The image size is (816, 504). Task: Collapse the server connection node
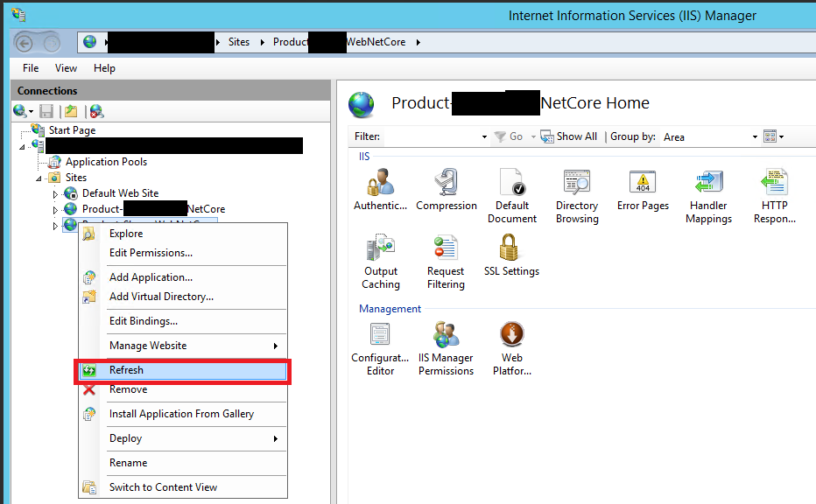coord(23,147)
